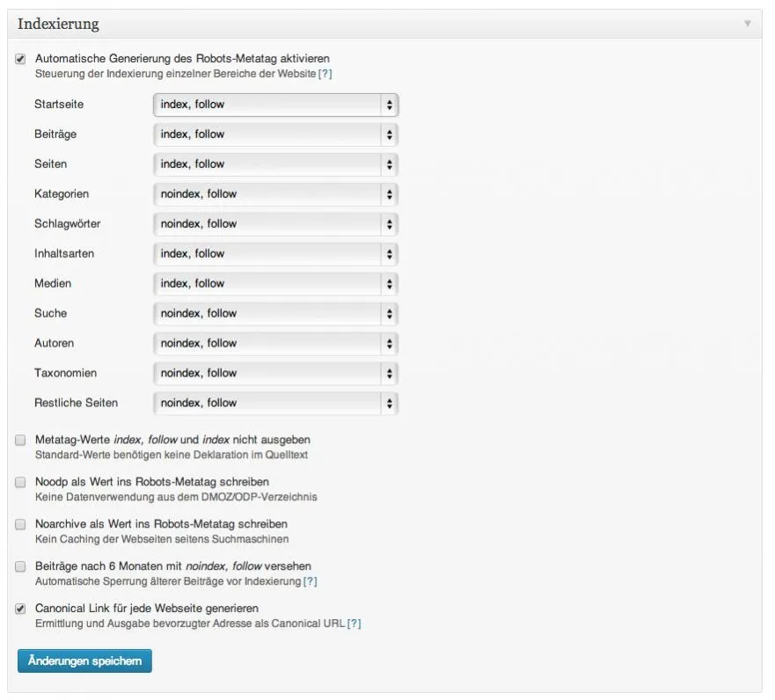Enable Noarchive Robots-Metatag checkbox
This screenshot has width=775, height=700.
20,524
